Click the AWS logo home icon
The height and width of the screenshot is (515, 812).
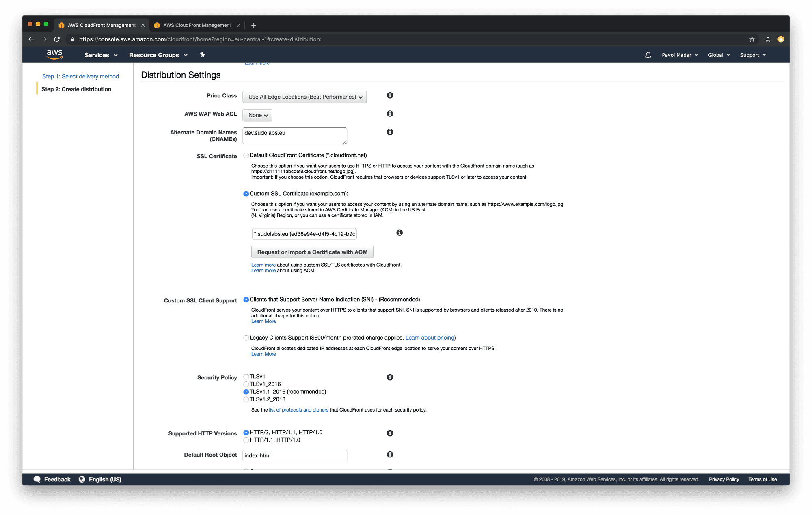point(54,55)
